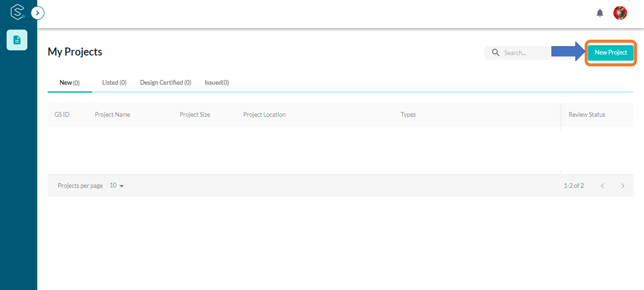Image resolution: width=644 pixels, height=290 pixels.
Task: Open the Design Certified (0) tab
Action: [166, 82]
